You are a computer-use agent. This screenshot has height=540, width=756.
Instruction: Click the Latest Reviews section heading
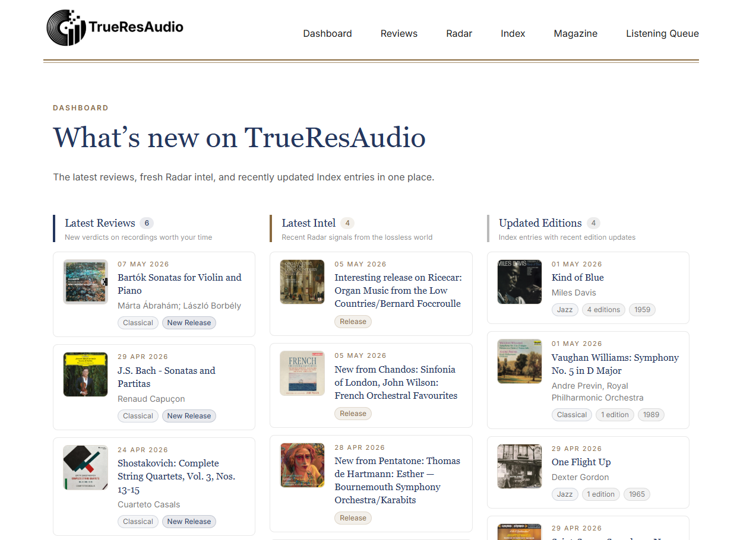click(x=100, y=223)
